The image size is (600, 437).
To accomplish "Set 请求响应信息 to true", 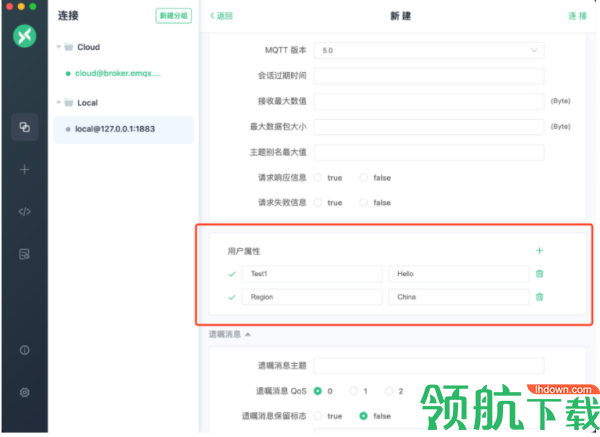I will pyautogui.click(x=318, y=178).
